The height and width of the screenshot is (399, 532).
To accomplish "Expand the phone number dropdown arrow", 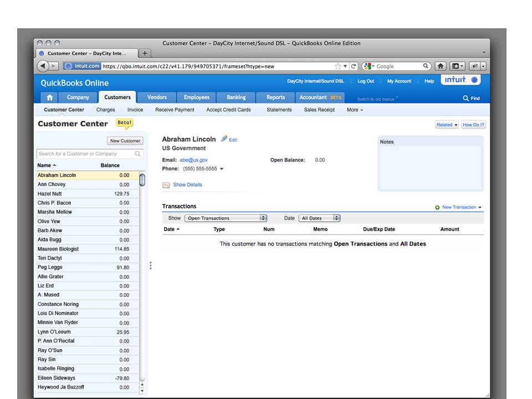I will coord(222,169).
